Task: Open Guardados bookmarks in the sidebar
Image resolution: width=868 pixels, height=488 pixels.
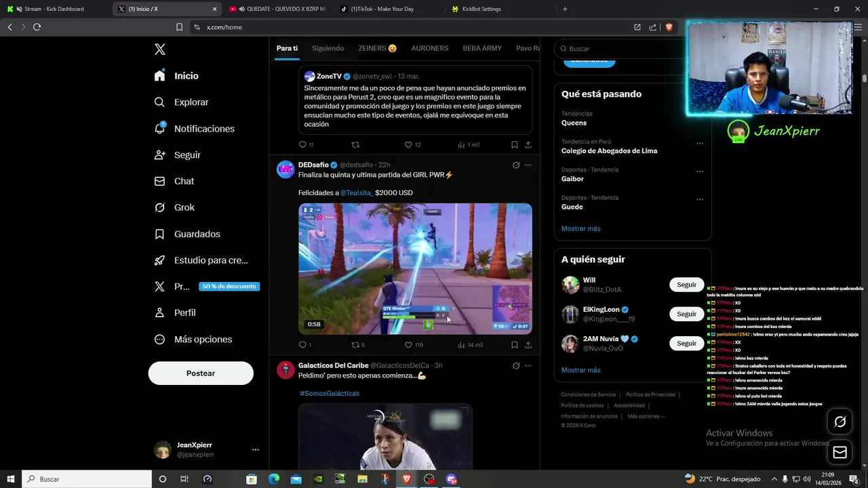Action: pos(187,234)
